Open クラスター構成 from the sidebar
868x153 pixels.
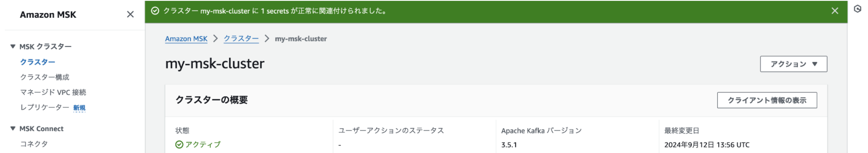point(45,77)
